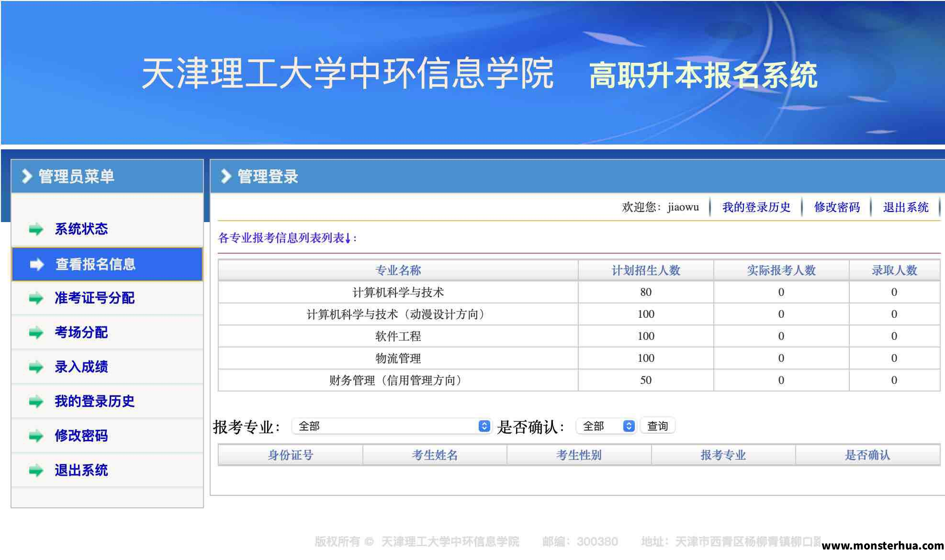
Task: Click the 是否确认 results column header
Action: (867, 455)
